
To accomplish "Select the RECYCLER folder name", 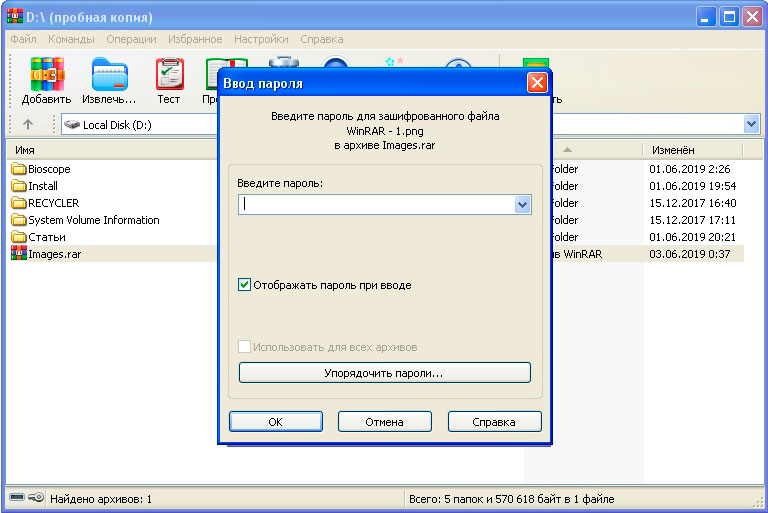I will 53,203.
